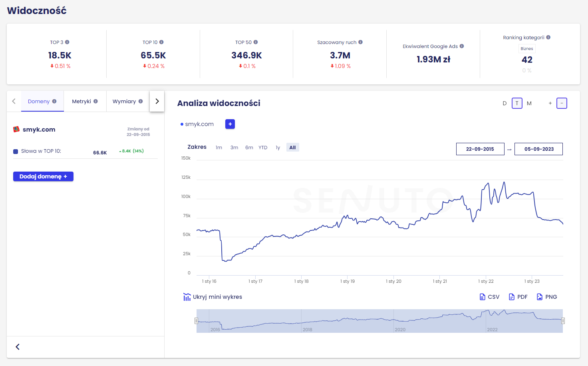Click the 8.4K (14%) change value

[131, 151]
